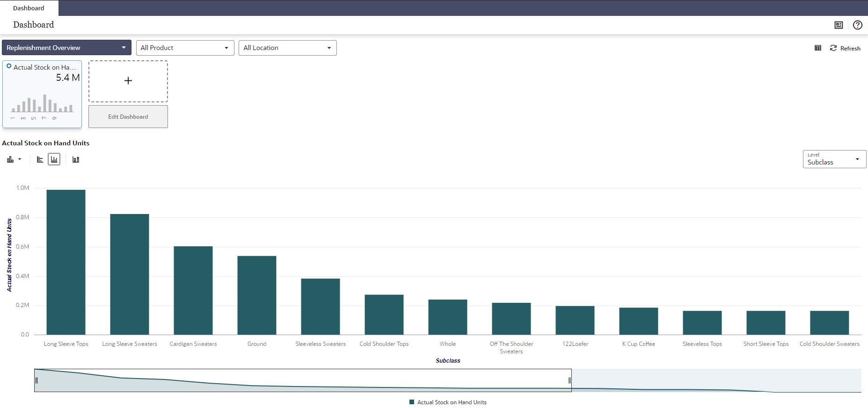
Task: Click the K Cup Coffee bar
Action: (x=639, y=321)
